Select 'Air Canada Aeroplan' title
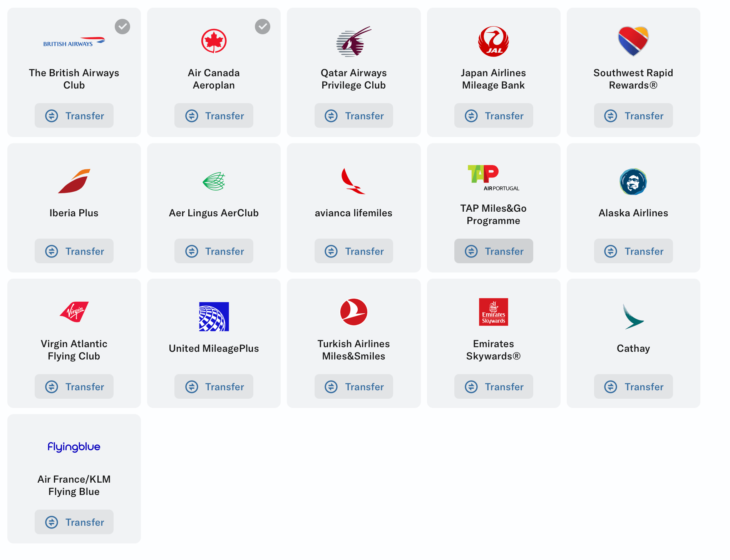Screen dimensions: 730x560 [x=214, y=79]
